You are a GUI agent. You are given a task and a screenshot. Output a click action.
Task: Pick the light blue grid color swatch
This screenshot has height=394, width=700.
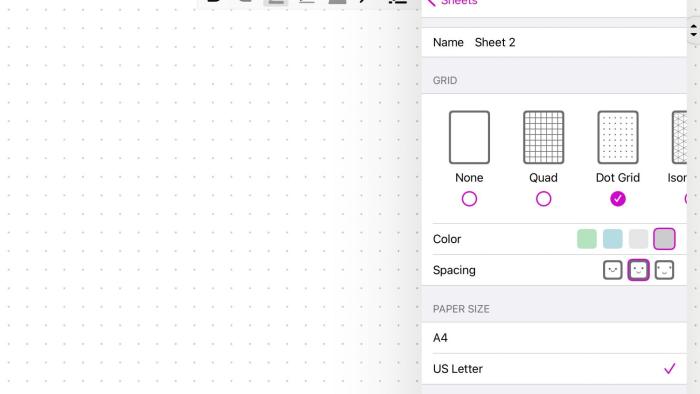pyautogui.click(x=612, y=239)
